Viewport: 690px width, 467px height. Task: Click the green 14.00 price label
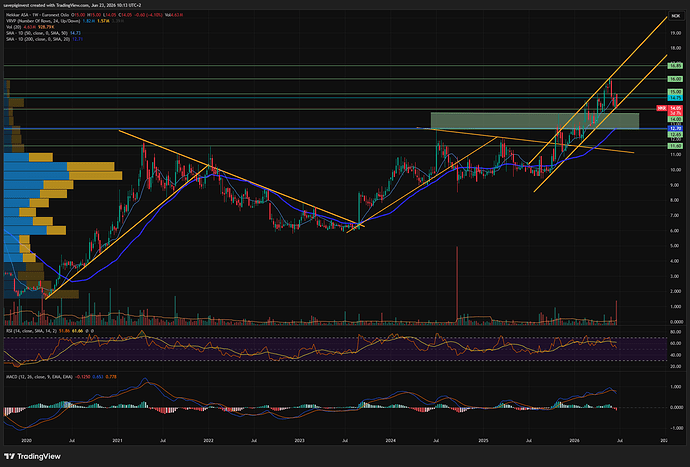click(x=675, y=119)
